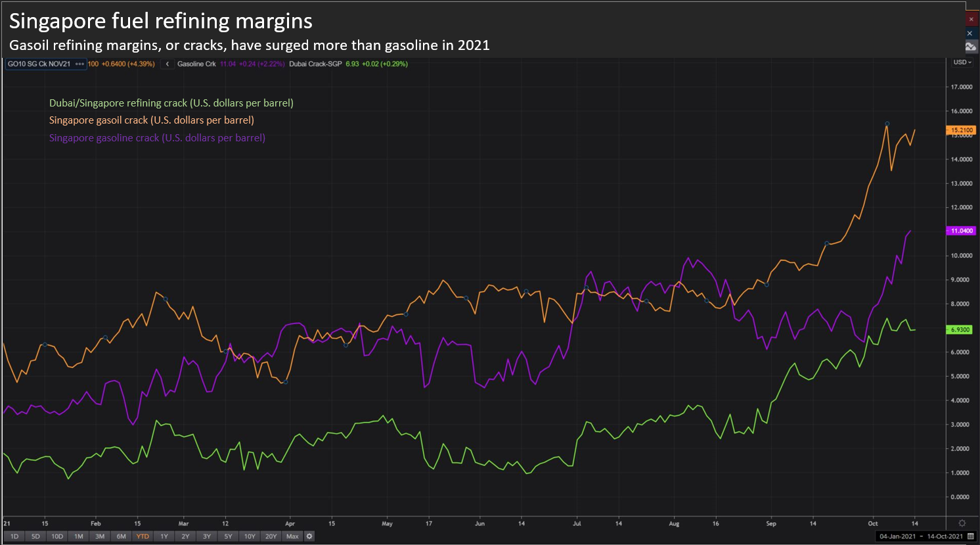Select the YTD time range
The height and width of the screenshot is (545, 980).
(142, 536)
